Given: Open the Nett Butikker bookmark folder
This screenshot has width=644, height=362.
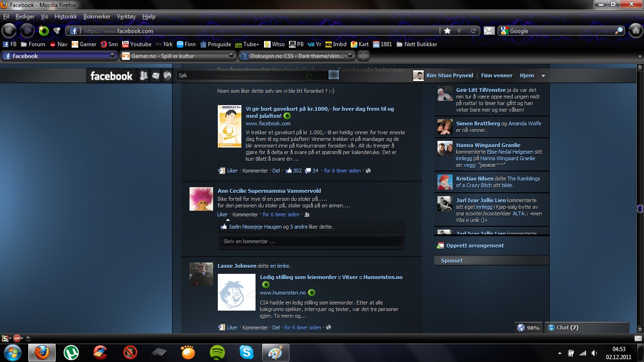Looking at the screenshot, I should 417,44.
